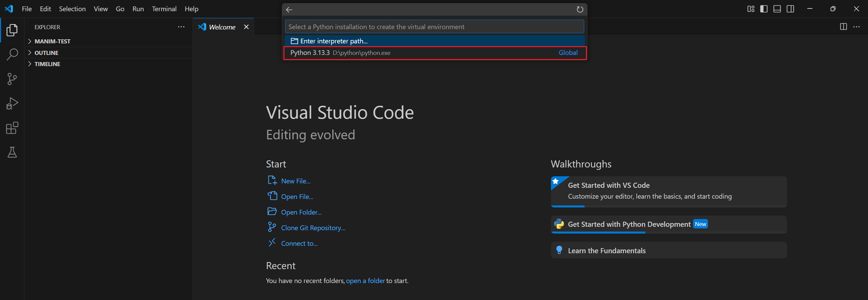Open Customize Layout icon in title bar
The height and width of the screenshot is (300, 868).
[x=751, y=9]
